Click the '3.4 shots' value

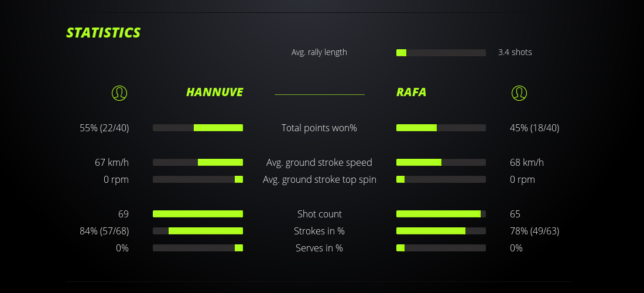pos(515,52)
